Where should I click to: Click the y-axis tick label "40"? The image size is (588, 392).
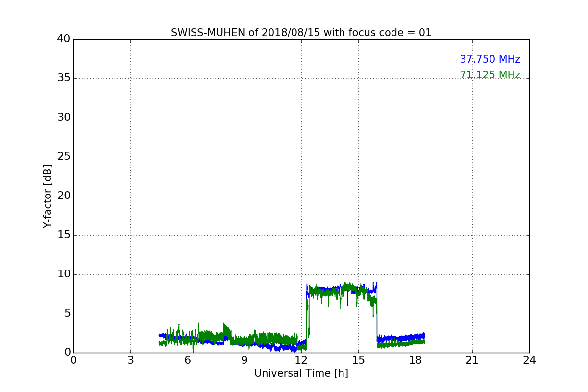tap(64, 39)
